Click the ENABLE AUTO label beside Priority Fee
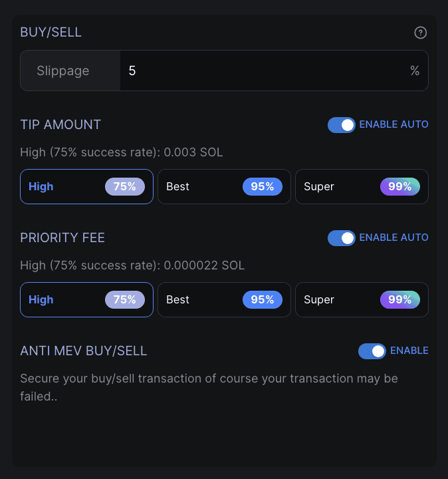Image resolution: width=448 pixels, height=479 pixels. [x=393, y=238]
